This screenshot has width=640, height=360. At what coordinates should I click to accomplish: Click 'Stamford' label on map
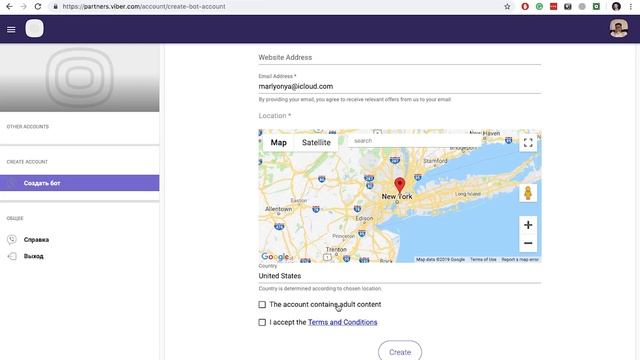pos(435,161)
